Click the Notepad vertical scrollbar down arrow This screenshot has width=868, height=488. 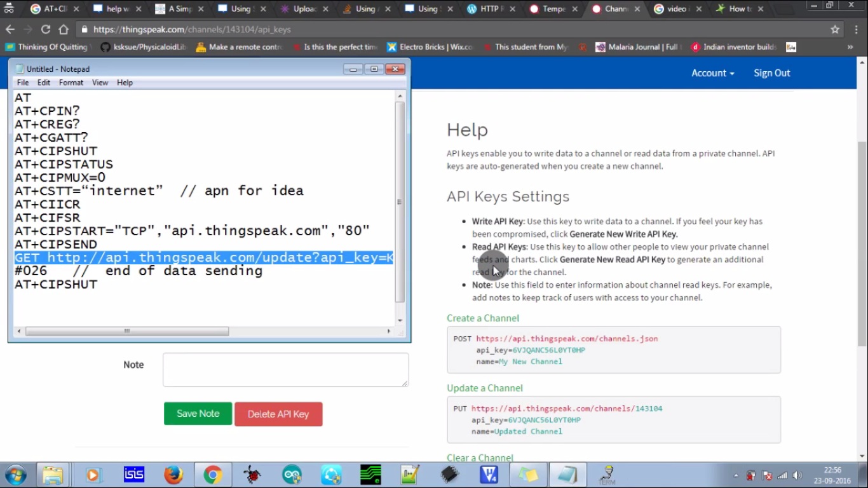click(400, 321)
